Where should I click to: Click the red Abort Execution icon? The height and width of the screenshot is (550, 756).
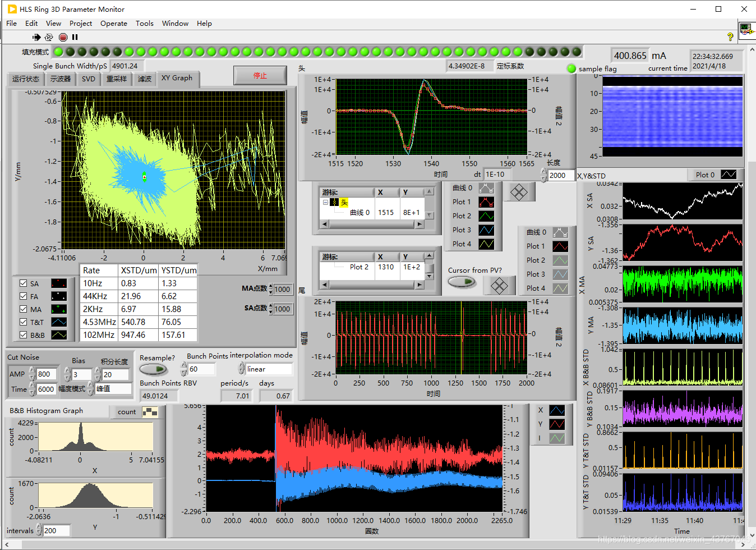click(x=63, y=37)
